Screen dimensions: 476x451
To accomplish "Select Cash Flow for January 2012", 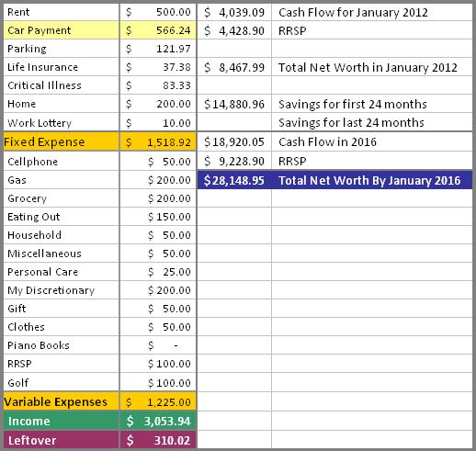I will (x=372, y=12).
